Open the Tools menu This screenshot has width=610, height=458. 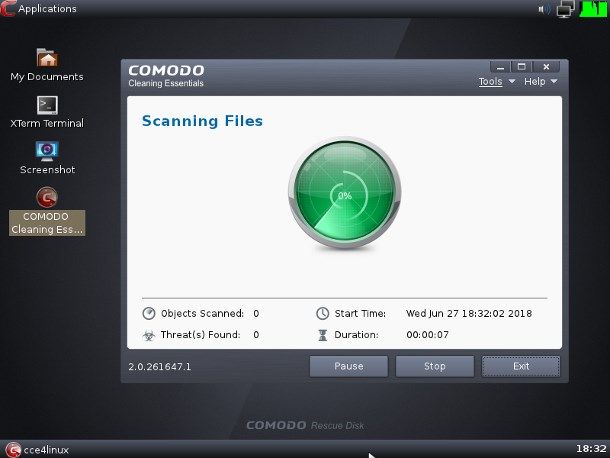click(490, 82)
